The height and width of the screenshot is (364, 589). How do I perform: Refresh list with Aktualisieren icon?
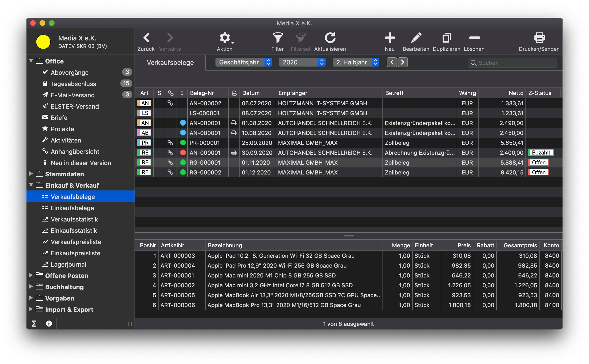point(330,38)
